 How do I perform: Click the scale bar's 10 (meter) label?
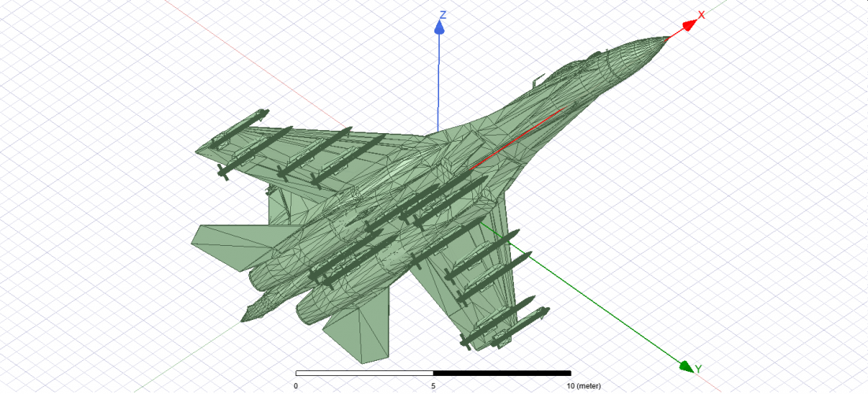(583, 385)
